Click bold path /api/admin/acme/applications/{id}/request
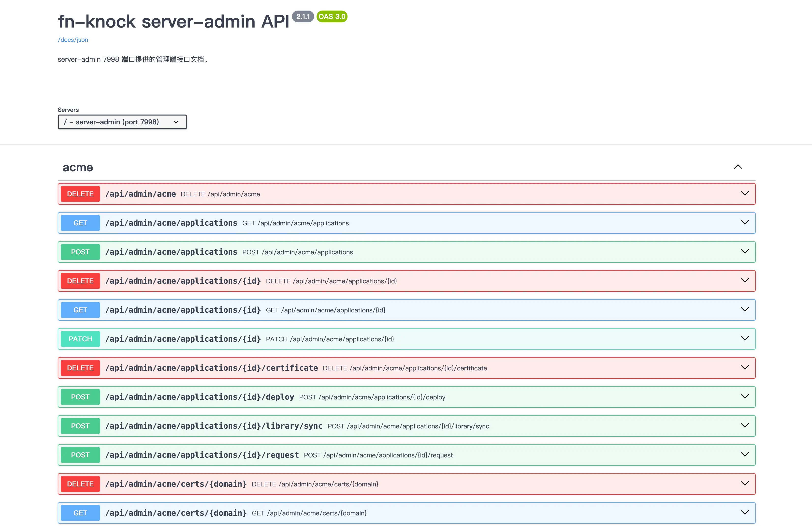Screen dimensions: 812x526 202,455
